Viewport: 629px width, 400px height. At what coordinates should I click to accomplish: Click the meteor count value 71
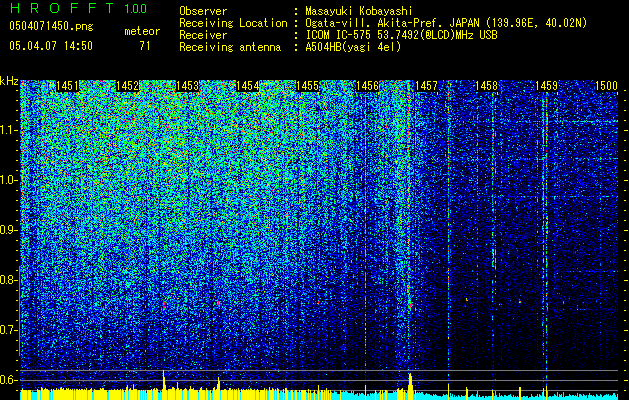point(145,46)
